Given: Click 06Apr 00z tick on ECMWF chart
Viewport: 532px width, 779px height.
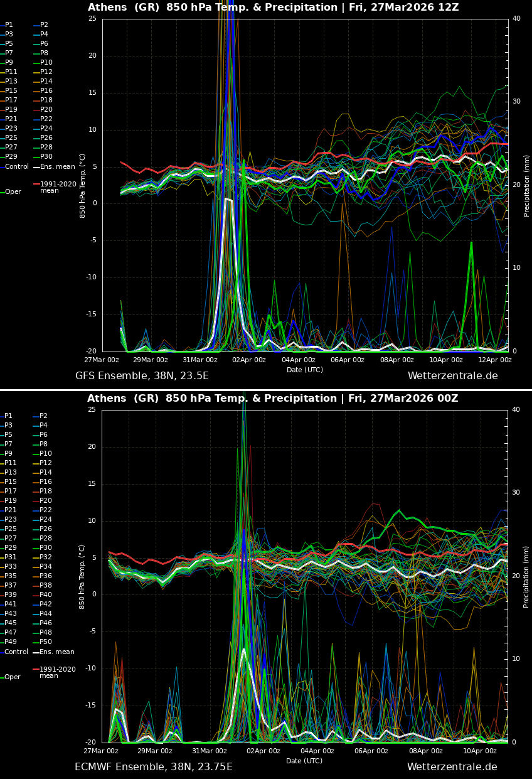Looking at the screenshot, I should pyautogui.click(x=371, y=751).
